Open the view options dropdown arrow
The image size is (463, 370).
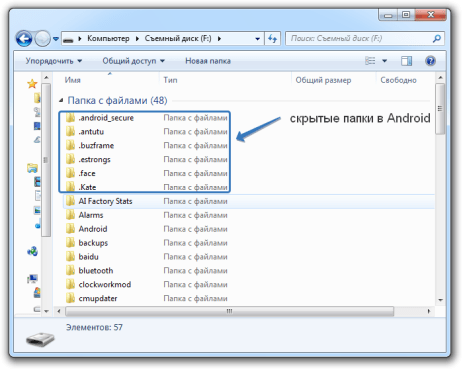coord(384,61)
